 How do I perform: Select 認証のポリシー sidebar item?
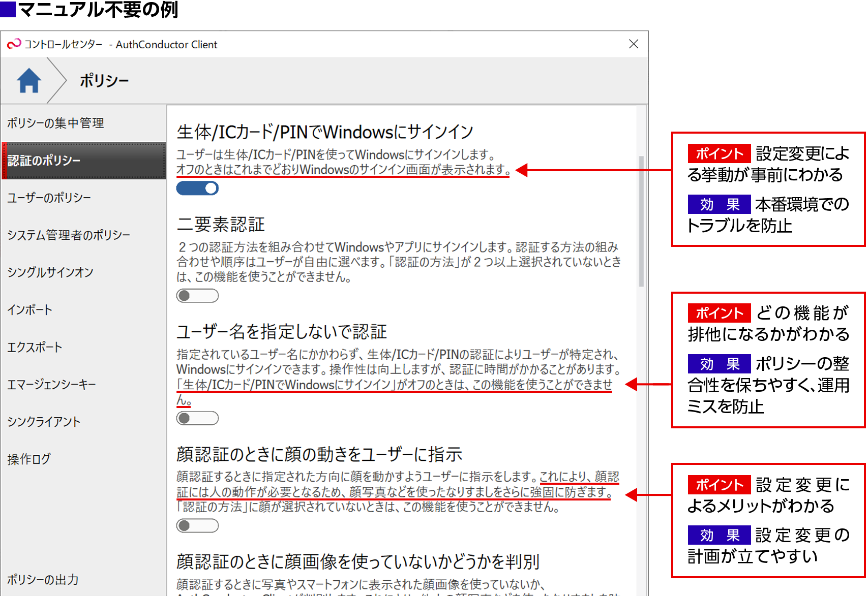pos(84,161)
